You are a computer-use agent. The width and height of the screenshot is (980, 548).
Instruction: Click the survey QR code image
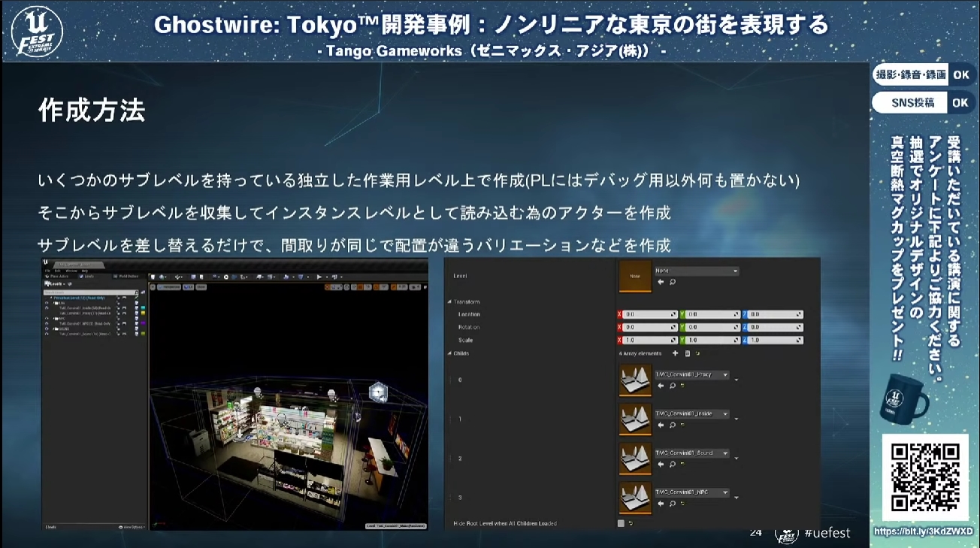925,477
